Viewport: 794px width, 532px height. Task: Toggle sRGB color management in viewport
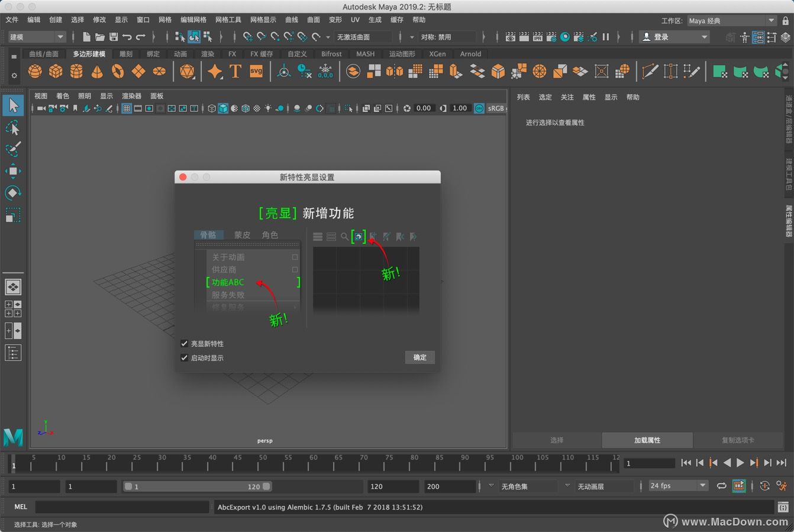479,108
